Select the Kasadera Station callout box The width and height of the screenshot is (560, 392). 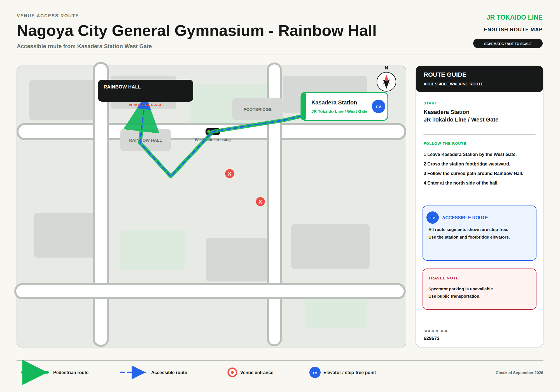(x=344, y=106)
